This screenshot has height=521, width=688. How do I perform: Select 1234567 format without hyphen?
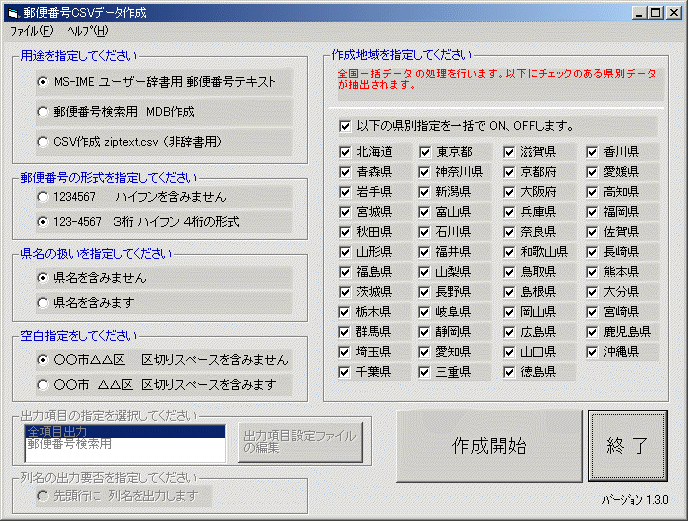pos(43,197)
